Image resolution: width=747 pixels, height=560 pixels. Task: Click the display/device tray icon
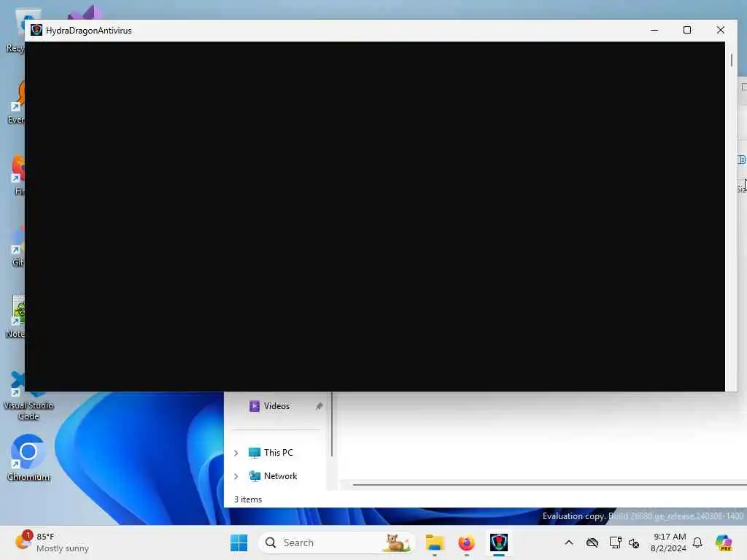tap(615, 542)
